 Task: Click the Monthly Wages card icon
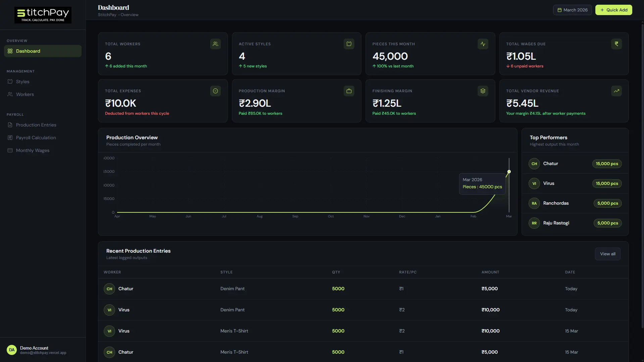[10, 150]
